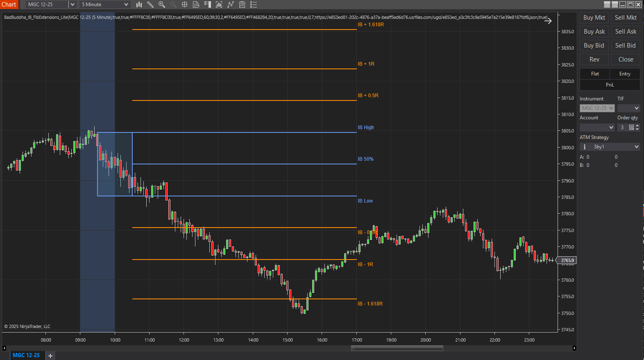Click the IB High level label
Screen dimensions: 644x360
366,128
